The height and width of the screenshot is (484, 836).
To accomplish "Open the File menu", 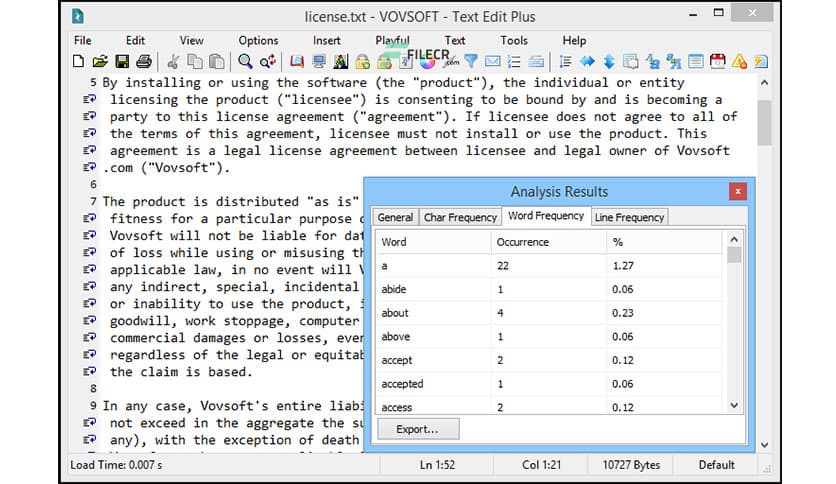I will tap(83, 41).
